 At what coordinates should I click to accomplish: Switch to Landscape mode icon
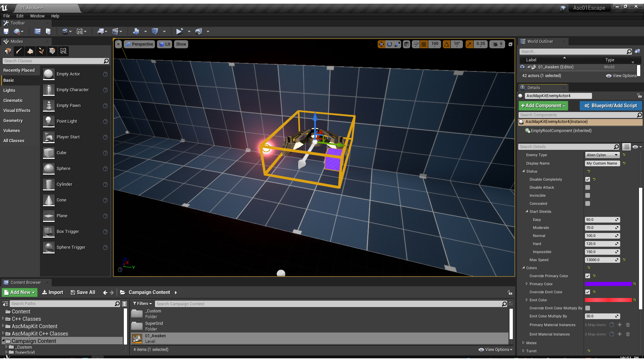[30, 51]
